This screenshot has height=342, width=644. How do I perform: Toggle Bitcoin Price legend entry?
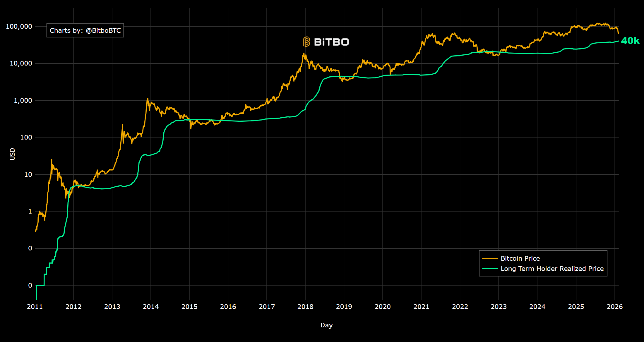coord(520,258)
